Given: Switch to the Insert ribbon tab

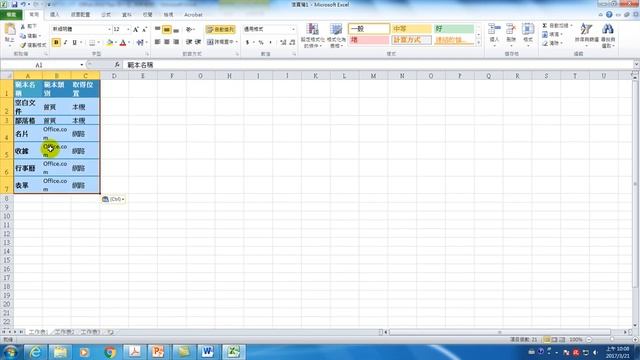Looking at the screenshot, I should [55, 15].
